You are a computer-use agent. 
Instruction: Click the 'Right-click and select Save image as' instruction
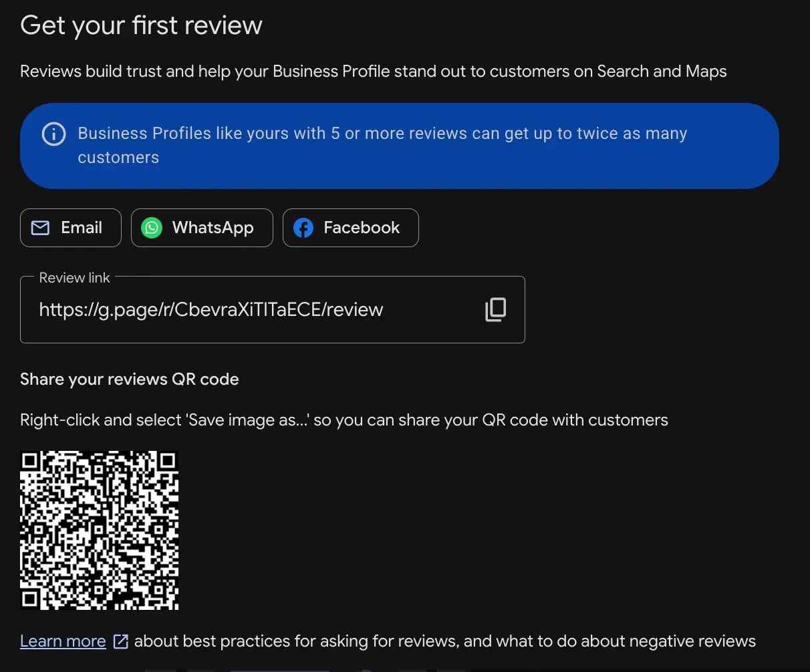[344, 420]
